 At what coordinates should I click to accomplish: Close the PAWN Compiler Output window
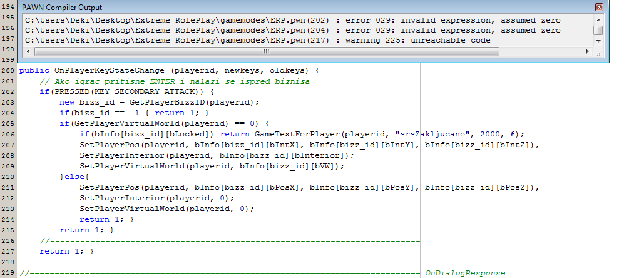pyautogui.click(x=598, y=7)
